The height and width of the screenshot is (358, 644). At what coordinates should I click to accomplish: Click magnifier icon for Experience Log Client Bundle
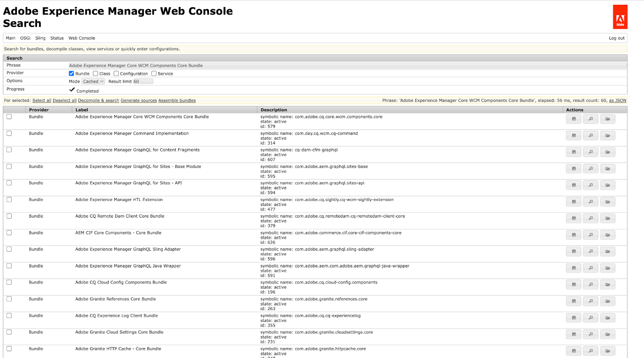point(590,318)
